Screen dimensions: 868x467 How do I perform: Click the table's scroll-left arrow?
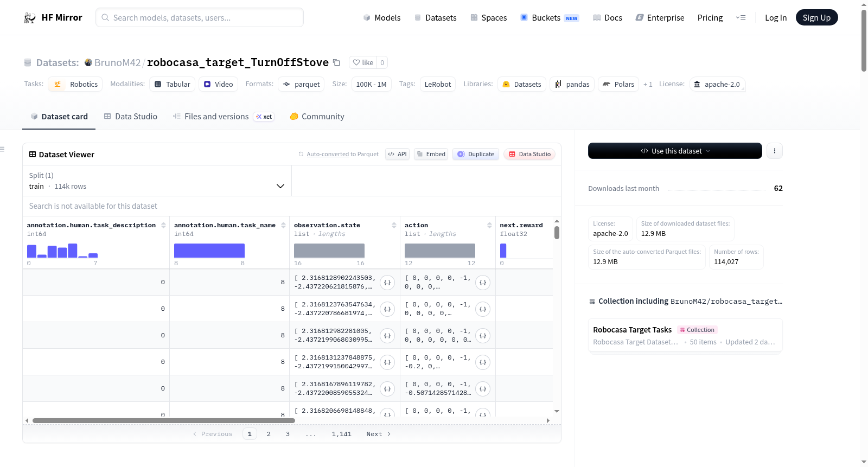click(x=27, y=420)
